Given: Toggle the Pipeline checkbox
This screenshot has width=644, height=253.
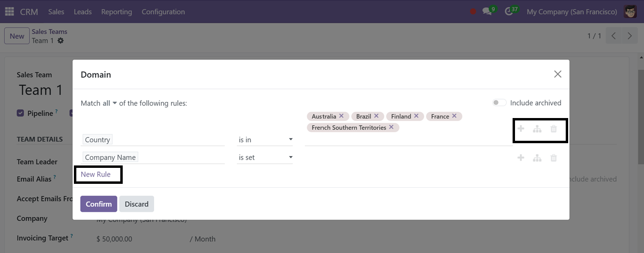Looking at the screenshot, I should click(x=20, y=113).
